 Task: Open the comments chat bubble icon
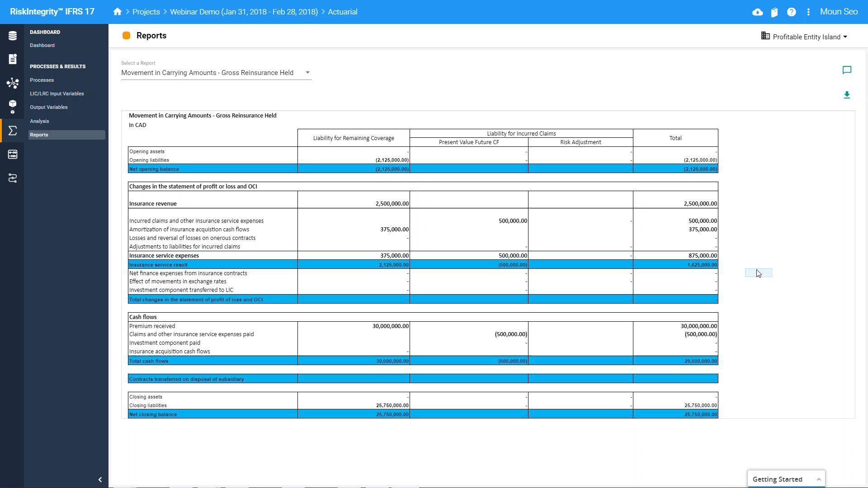pos(847,70)
